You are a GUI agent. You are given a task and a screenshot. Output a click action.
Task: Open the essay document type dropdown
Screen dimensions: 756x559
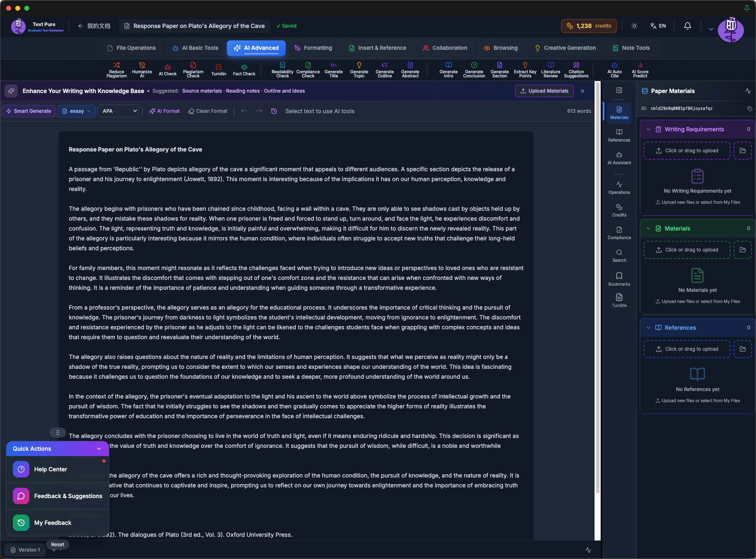[x=76, y=111]
